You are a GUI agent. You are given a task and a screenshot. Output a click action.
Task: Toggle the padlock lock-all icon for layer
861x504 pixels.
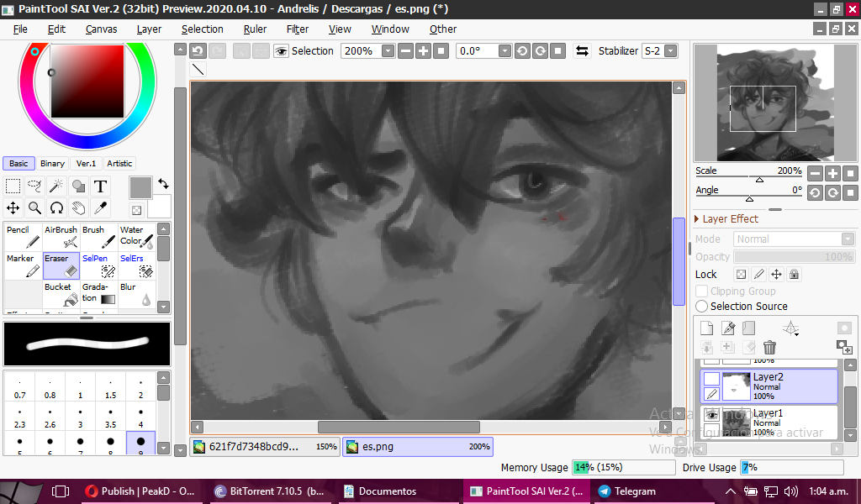pos(794,274)
